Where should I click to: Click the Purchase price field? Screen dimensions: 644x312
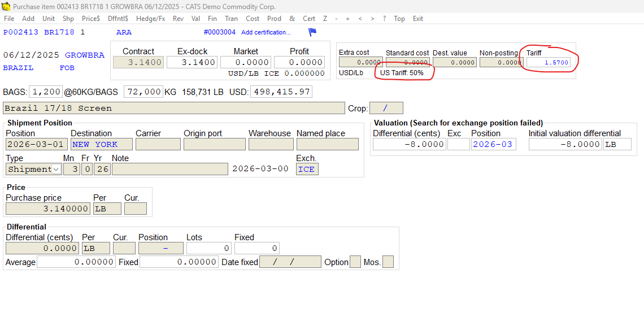[47, 209]
